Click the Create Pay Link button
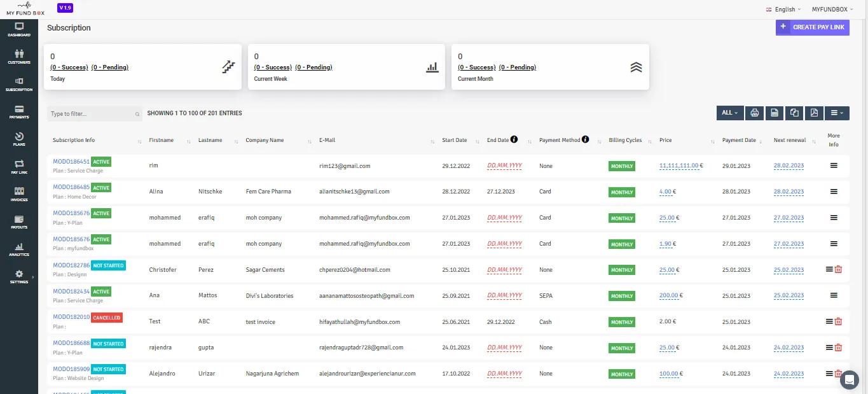This screenshot has height=394, width=868. pos(813,27)
